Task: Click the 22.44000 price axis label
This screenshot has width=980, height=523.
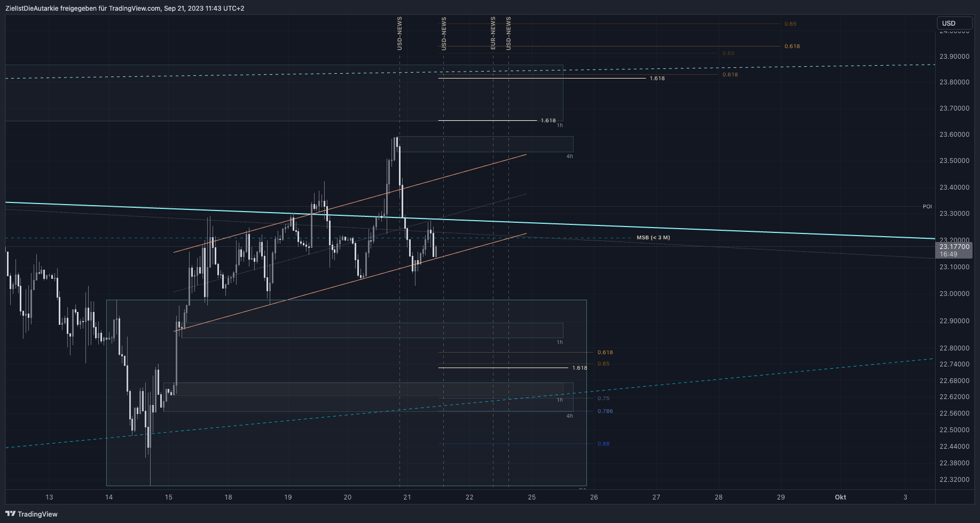Action: pos(954,446)
